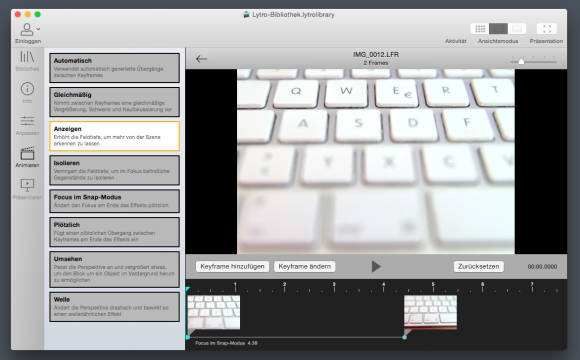Viewport: 580px width, 360px height.
Task: Select the highlighted Anzeigen preset
Action: 115,136
